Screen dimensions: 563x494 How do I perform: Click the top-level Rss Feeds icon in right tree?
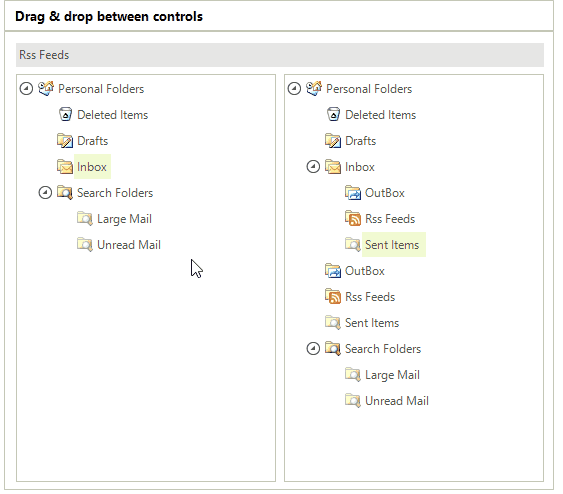pos(333,297)
